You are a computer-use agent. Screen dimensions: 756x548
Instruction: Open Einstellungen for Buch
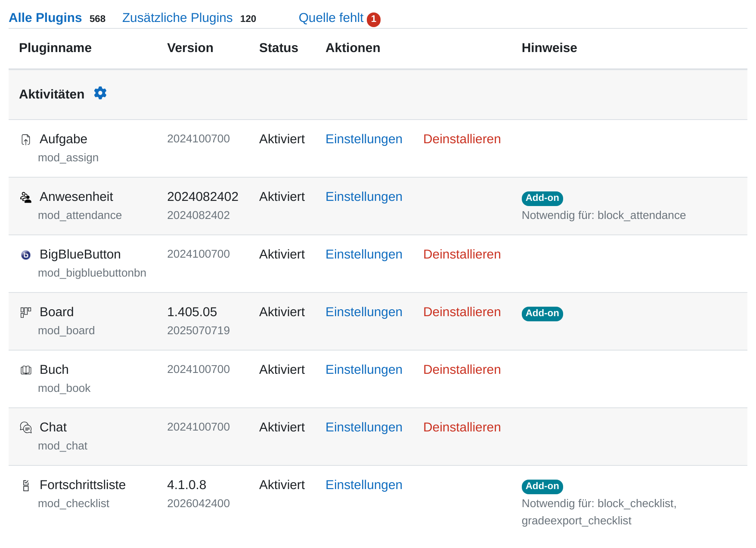[x=364, y=369]
